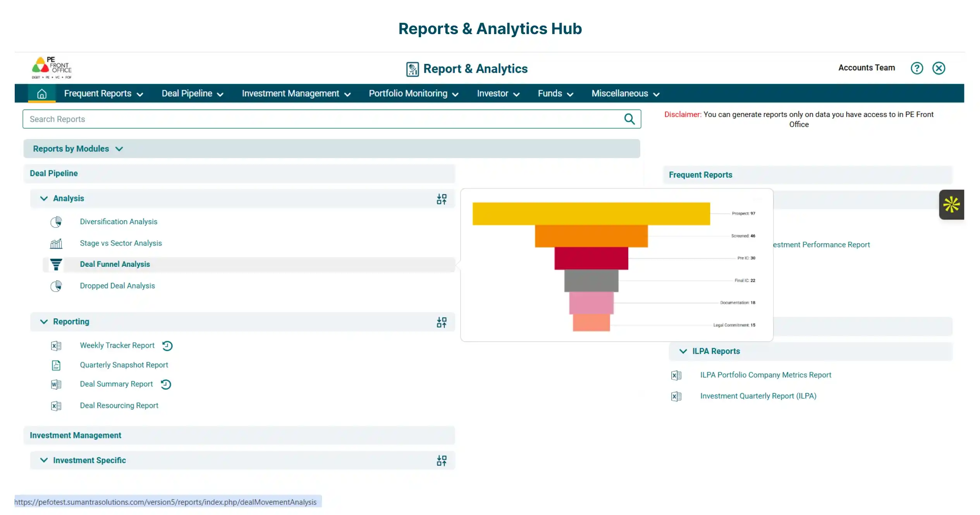Open the yellow asterisk side widget
The image size is (980, 515).
951,204
